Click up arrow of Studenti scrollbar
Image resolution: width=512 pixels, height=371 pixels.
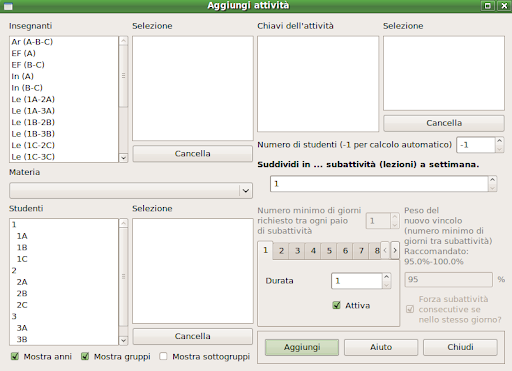tap(123, 223)
